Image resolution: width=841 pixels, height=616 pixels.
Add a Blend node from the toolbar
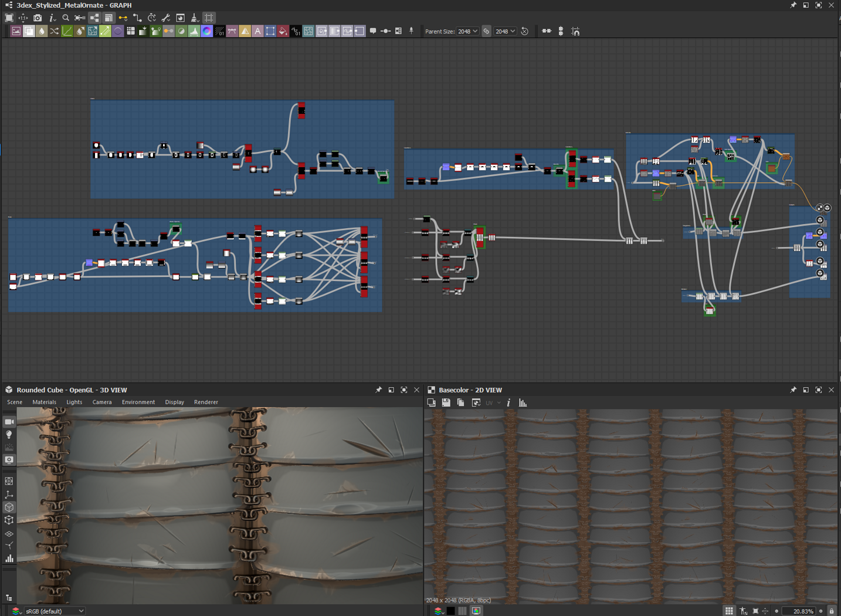[x=29, y=31]
